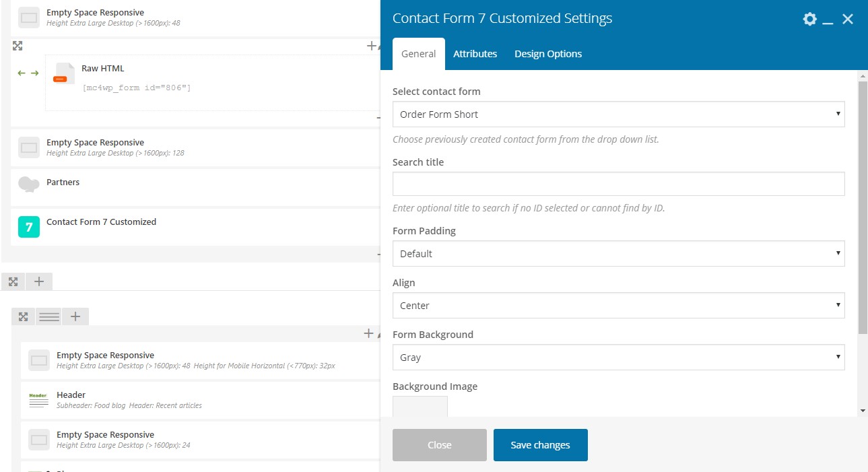The width and height of the screenshot is (868, 472).
Task: Click the Background Image thumbnail placeholder
Action: point(420,406)
